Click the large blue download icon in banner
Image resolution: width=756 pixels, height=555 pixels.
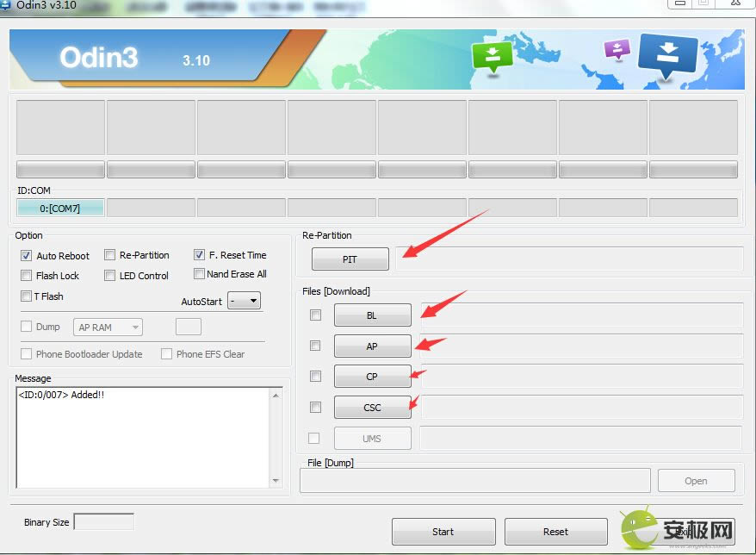pos(668,55)
